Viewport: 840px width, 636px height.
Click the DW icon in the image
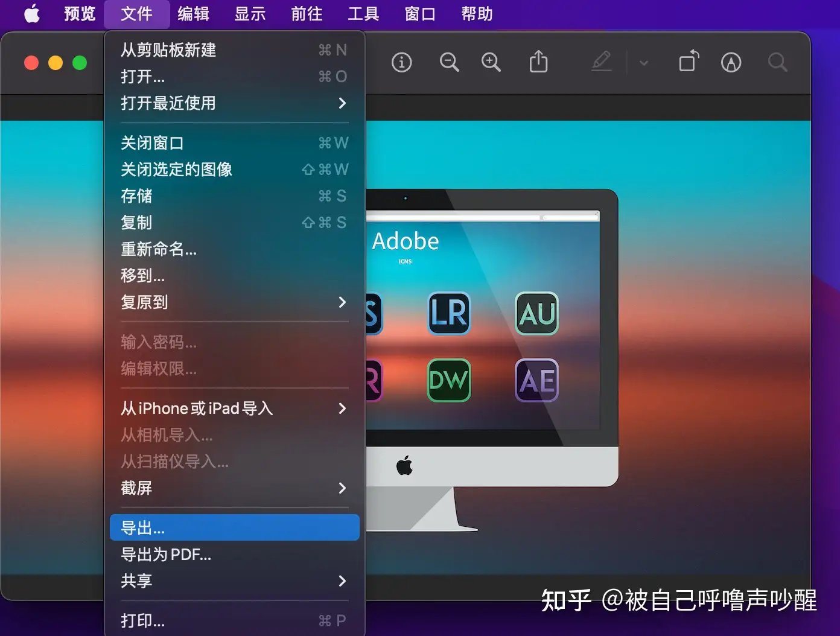coord(449,380)
